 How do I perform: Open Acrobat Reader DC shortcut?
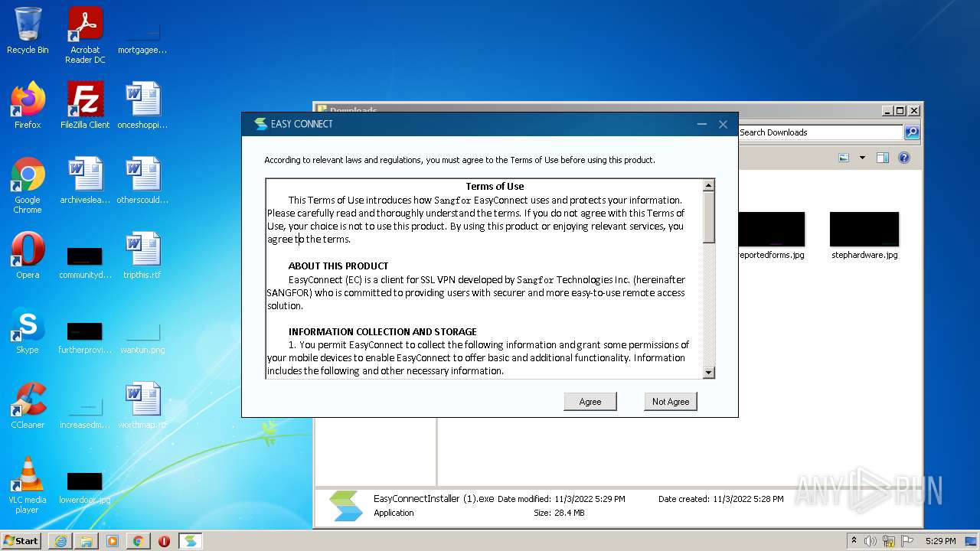coord(85,35)
